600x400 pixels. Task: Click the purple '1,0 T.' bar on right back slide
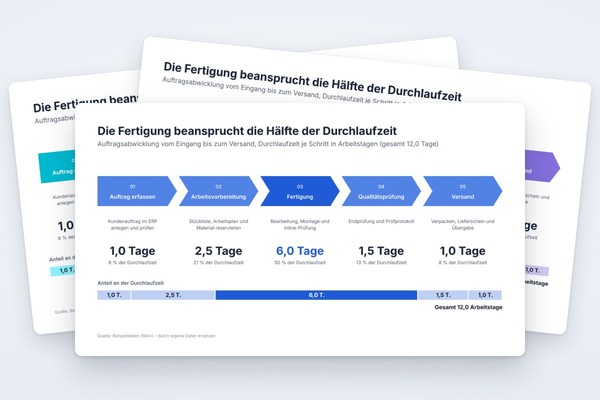coord(537,270)
